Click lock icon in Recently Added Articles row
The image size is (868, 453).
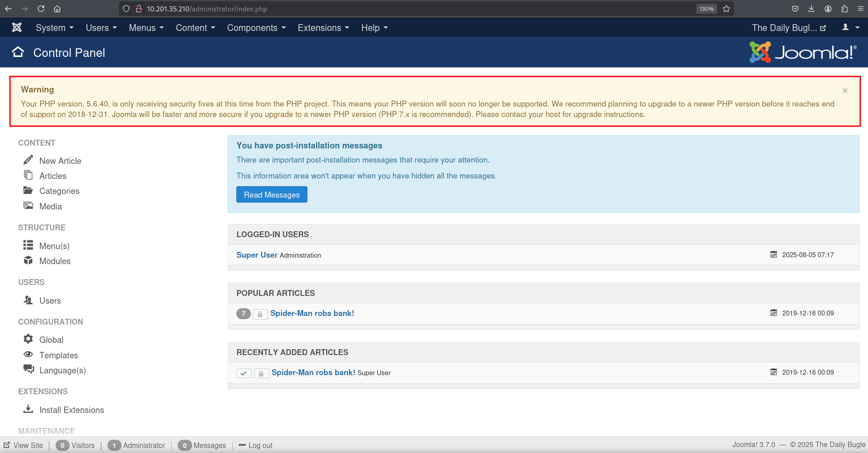(261, 373)
